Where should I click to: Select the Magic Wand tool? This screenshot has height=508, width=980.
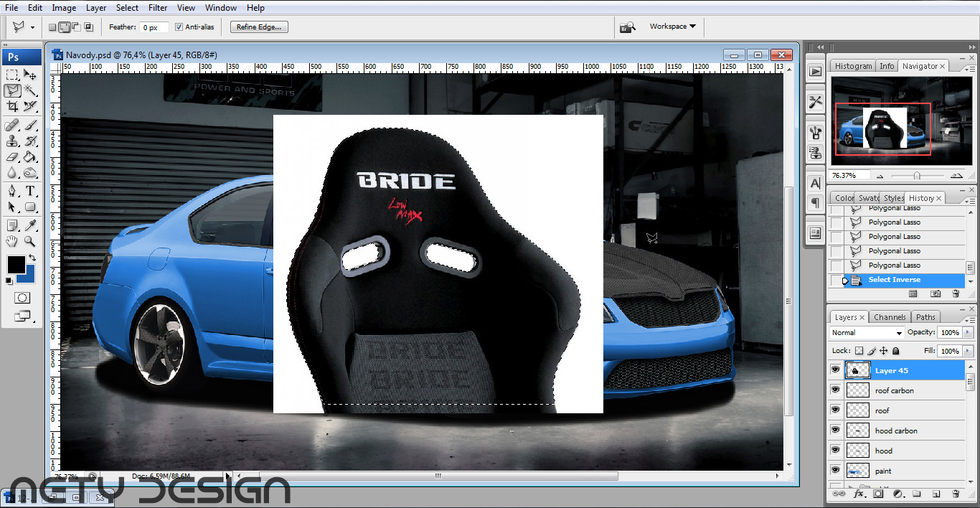tap(30, 90)
